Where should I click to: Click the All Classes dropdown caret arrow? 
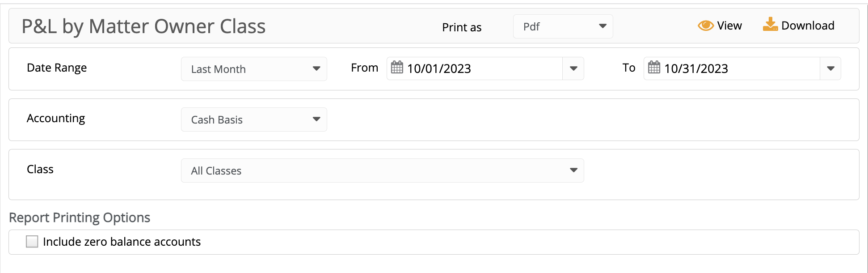[573, 171]
